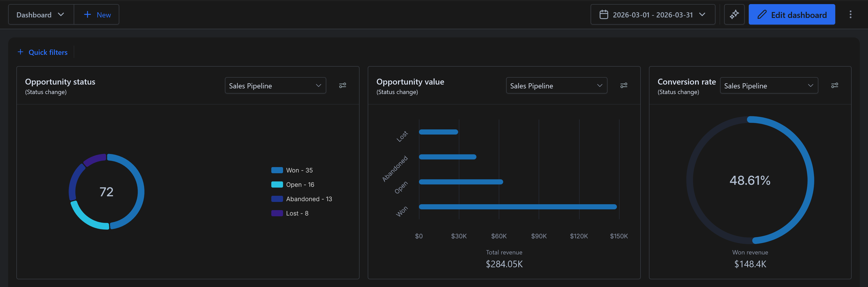Image resolution: width=868 pixels, height=287 pixels.
Task: Click legend text 'Abandoned - 13'
Action: pyautogui.click(x=309, y=199)
